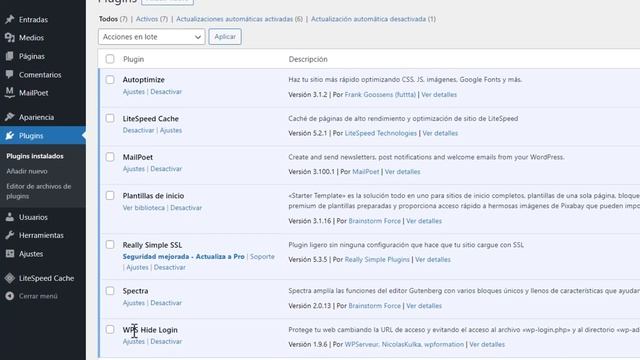Click the Cerrar menú collapse arrow icon

coord(10,296)
